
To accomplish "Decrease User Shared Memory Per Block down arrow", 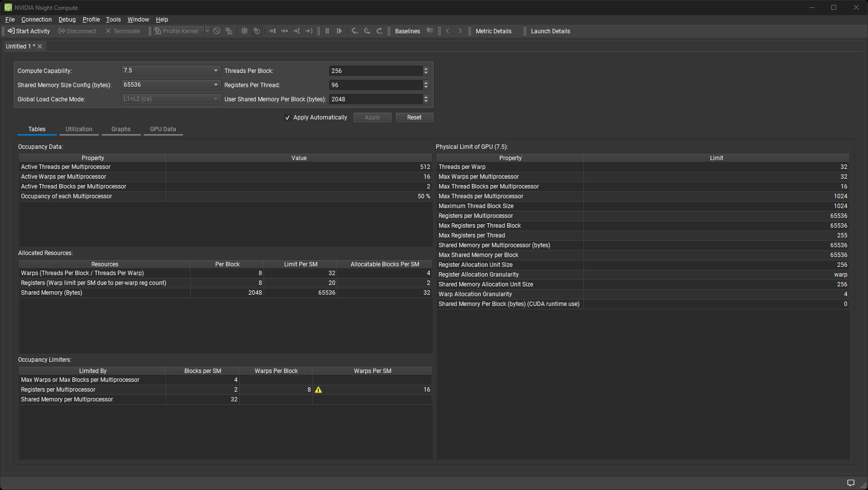I will pos(426,101).
